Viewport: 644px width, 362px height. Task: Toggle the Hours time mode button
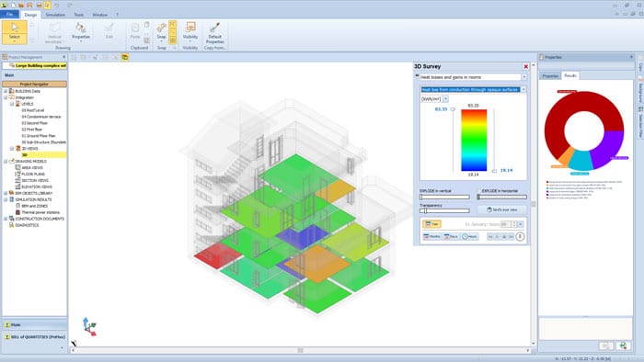(469, 236)
